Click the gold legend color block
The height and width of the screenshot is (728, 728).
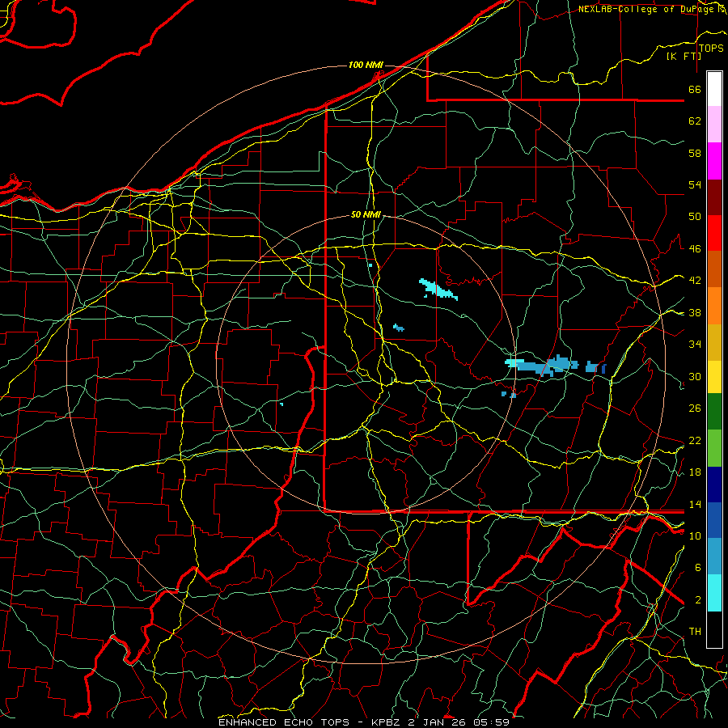click(714, 342)
